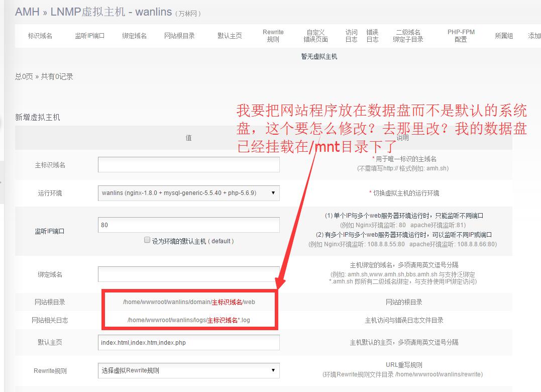
Task: Click into the 绑定域名 input field
Action: [188, 274]
